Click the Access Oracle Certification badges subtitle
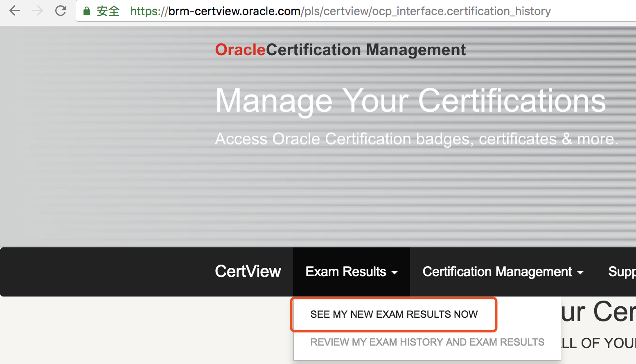Image resolution: width=636 pixels, height=364 pixels. click(x=416, y=139)
